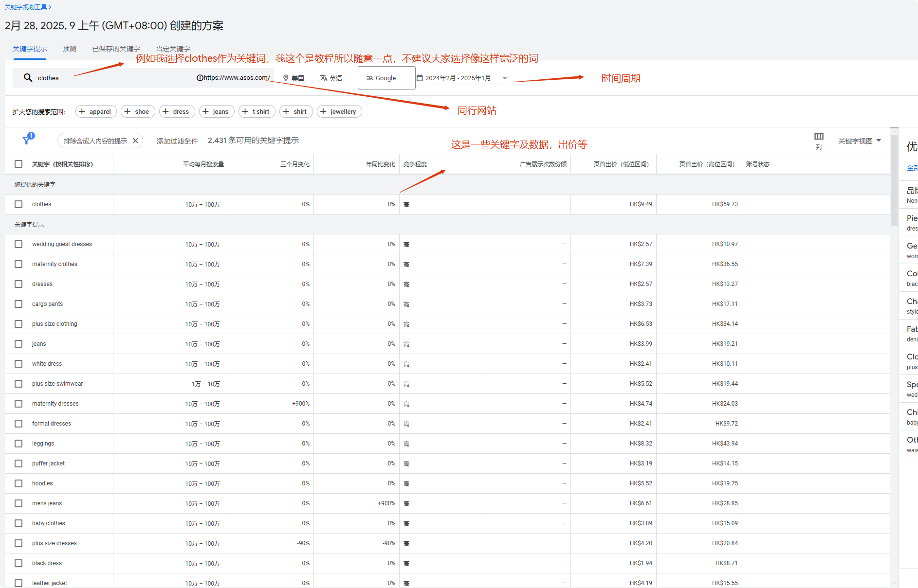Add jewellery to broaden search
The image size is (918, 588).
[x=339, y=111]
